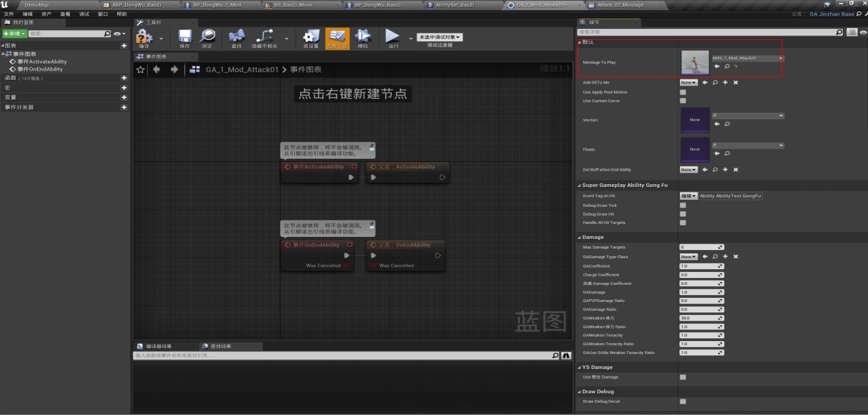This screenshot has width=868, height=415.
Task: Click the use-selected arrow in Floatc row
Action: click(x=717, y=153)
